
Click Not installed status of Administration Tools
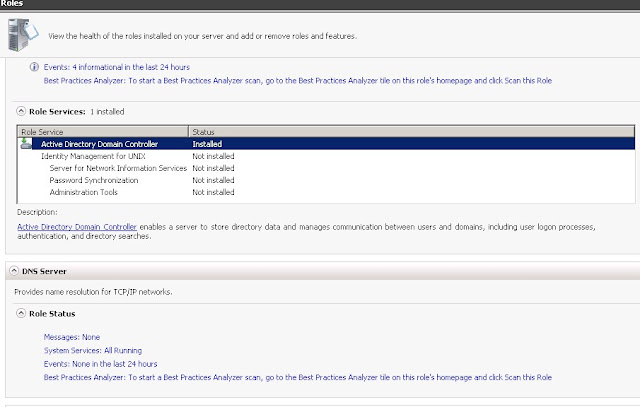click(213, 192)
